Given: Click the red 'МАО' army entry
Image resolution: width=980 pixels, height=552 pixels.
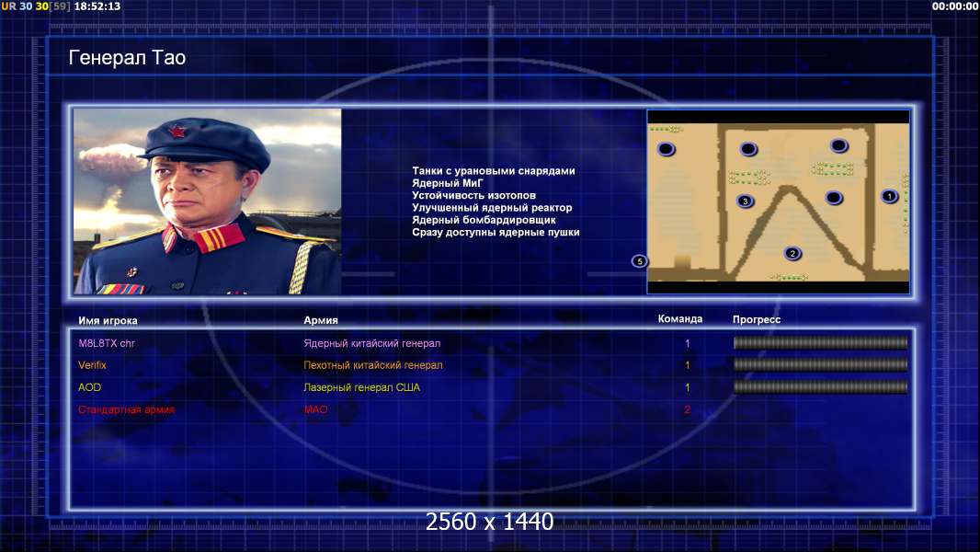Looking at the screenshot, I should 315,409.
